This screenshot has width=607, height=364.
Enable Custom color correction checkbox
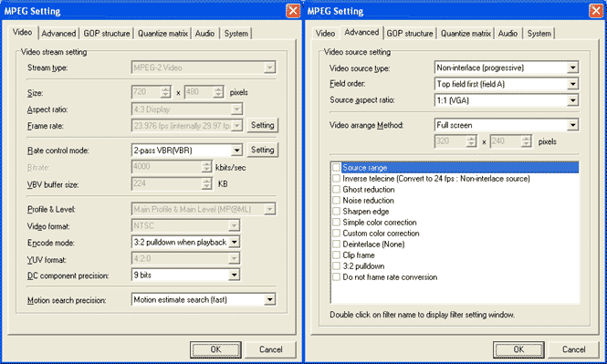click(x=336, y=234)
